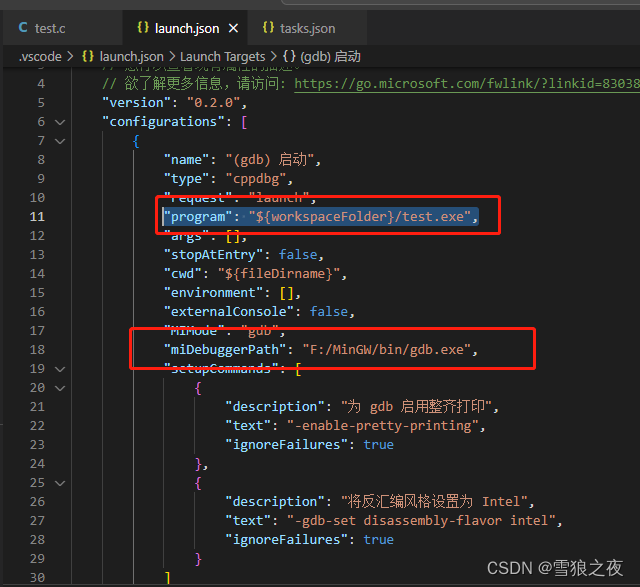Click the "cppdbg" type value

pos(256,179)
